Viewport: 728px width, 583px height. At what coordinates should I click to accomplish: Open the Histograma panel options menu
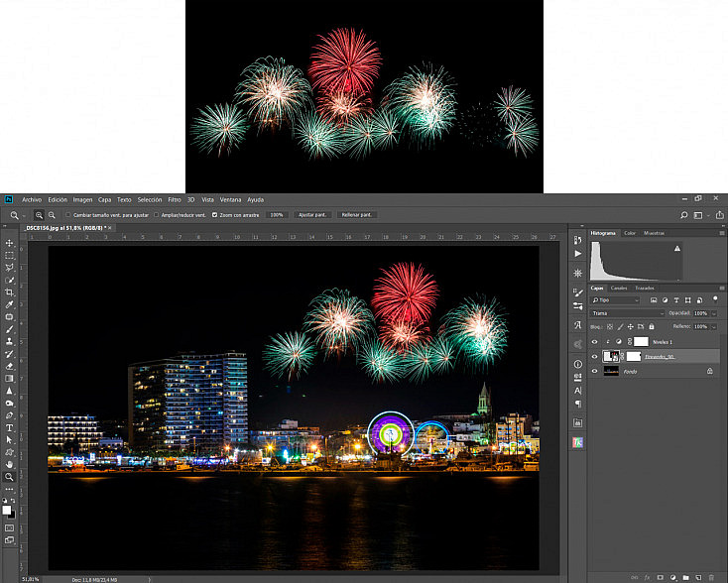click(x=721, y=233)
